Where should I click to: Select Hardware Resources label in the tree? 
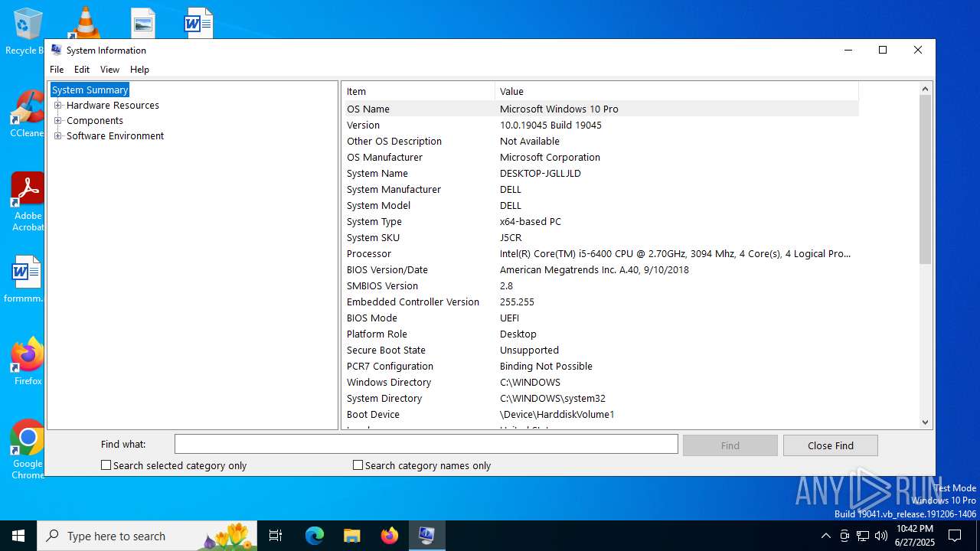click(x=113, y=106)
